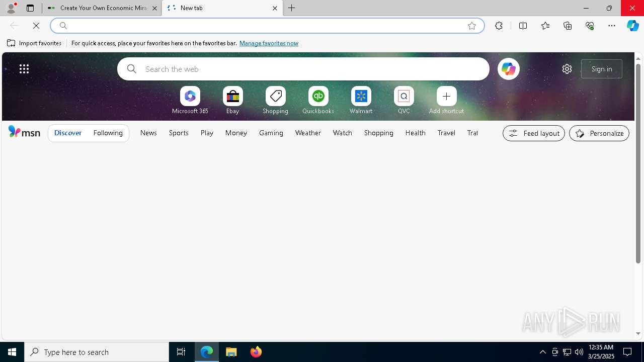The height and width of the screenshot is (362, 644).
Task: Open a new tab with the plus button
Action: [292, 8]
